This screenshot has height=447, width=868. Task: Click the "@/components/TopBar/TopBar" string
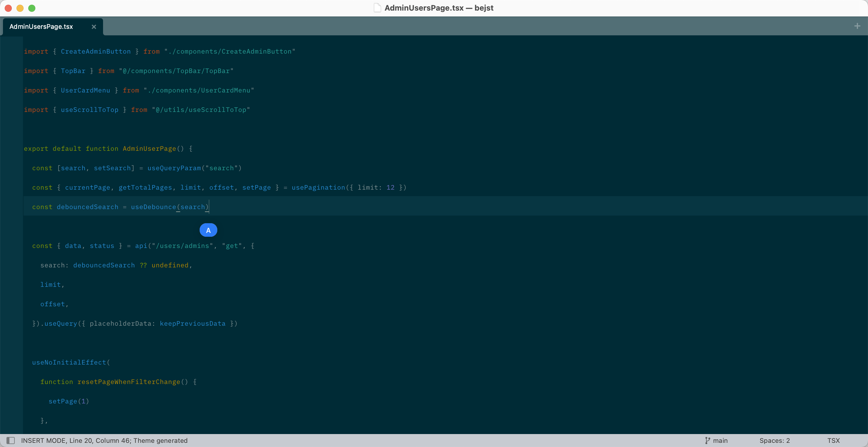176,71
